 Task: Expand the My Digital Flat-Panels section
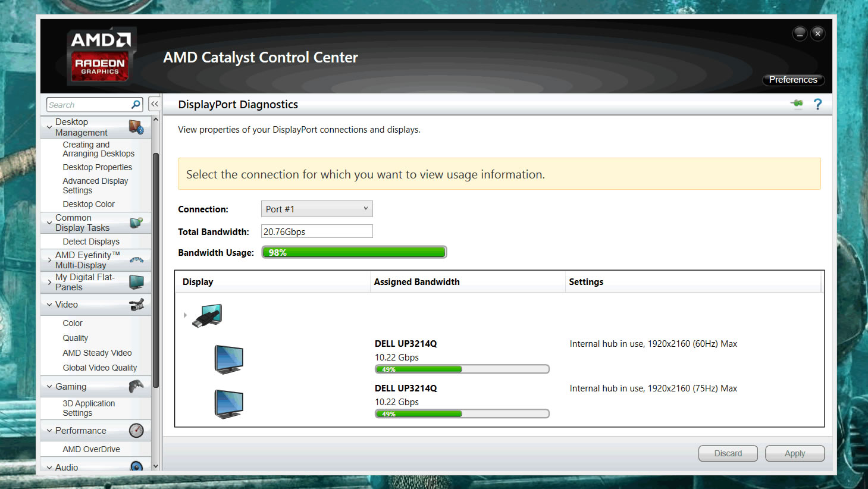coord(49,282)
